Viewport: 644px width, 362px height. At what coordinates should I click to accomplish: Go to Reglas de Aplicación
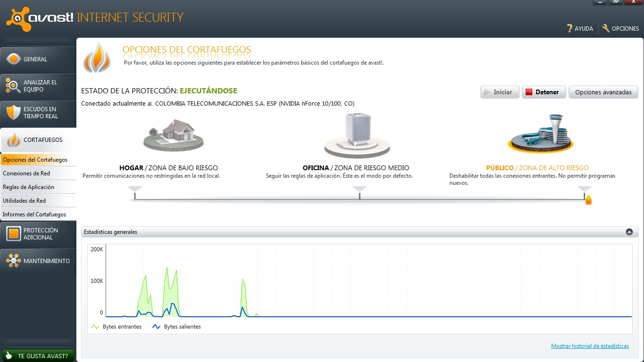(x=38, y=187)
